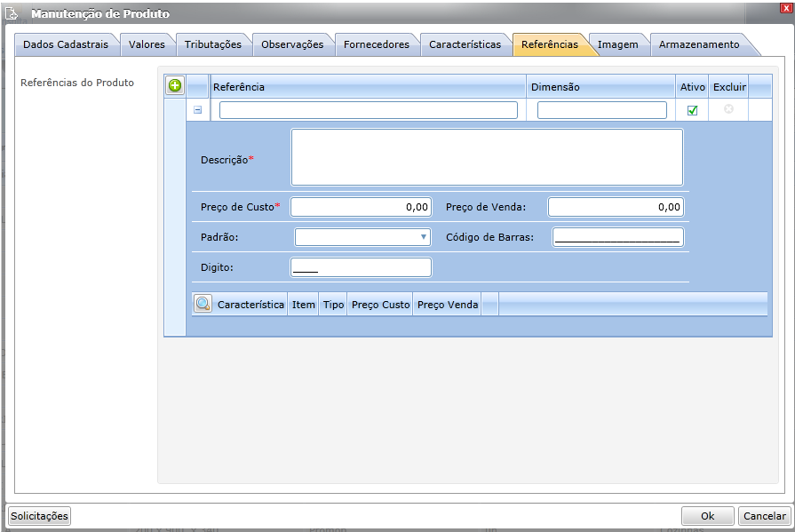Open the Valores tab
This screenshot has width=795, height=532.
pyautogui.click(x=147, y=44)
